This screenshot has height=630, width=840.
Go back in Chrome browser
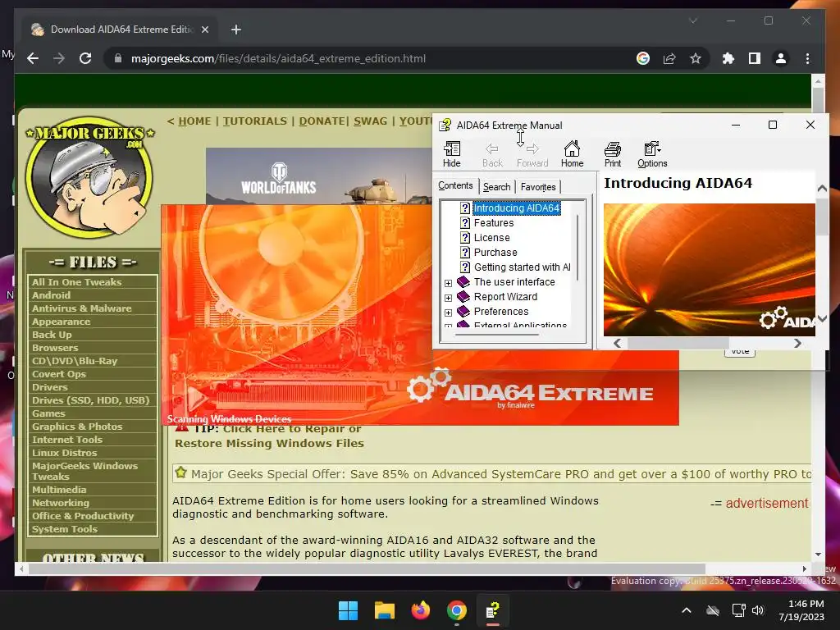(33, 58)
